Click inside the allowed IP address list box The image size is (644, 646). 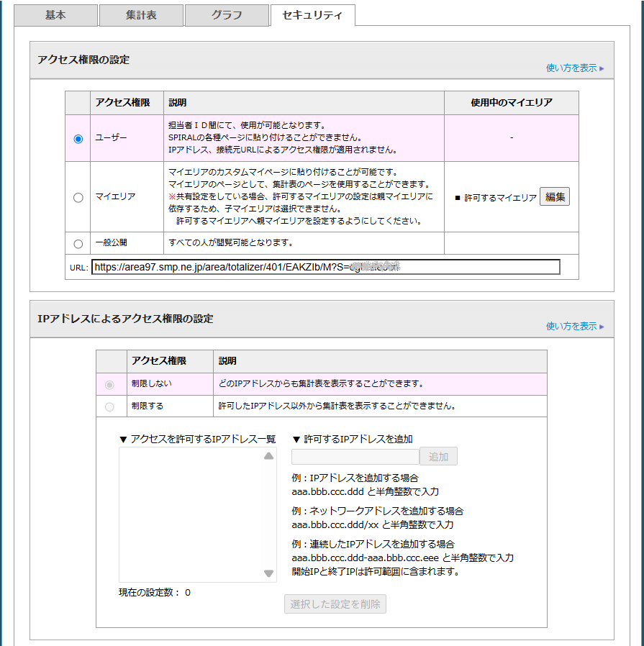[x=191, y=514]
